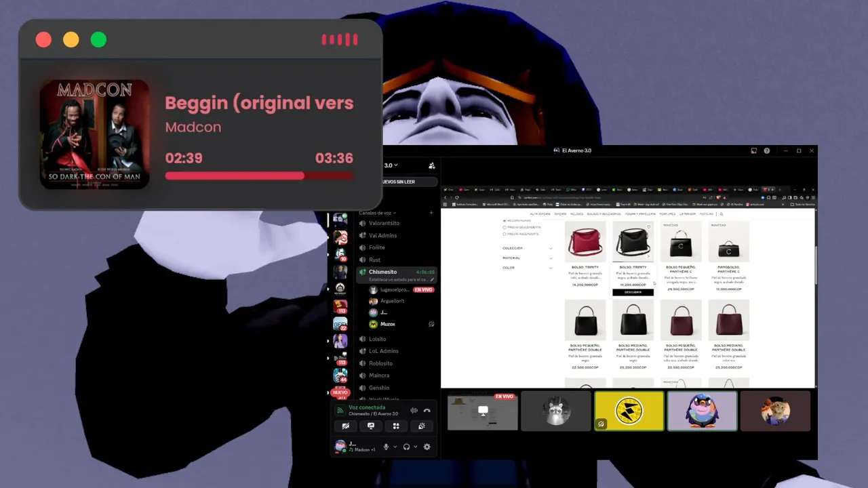The image size is (868, 488).
Task: Click user Muzox in voice channel
Action: [x=388, y=324]
